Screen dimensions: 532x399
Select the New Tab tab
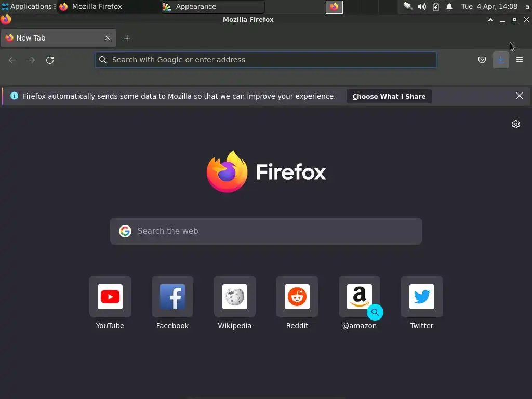point(58,38)
